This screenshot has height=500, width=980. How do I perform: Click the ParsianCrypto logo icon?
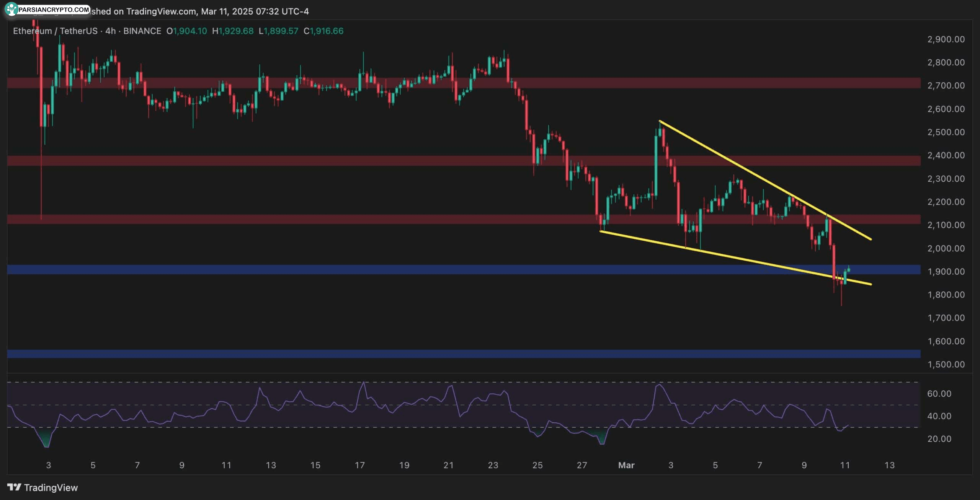tap(11, 9)
